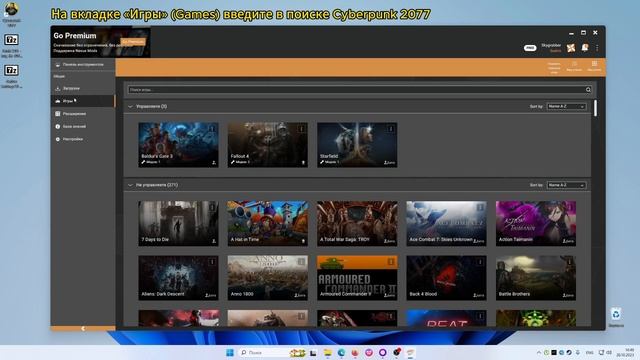This screenshot has width=640, height=360.
Task: Open Sort by dropdown for managed games
Action: pyautogui.click(x=567, y=107)
